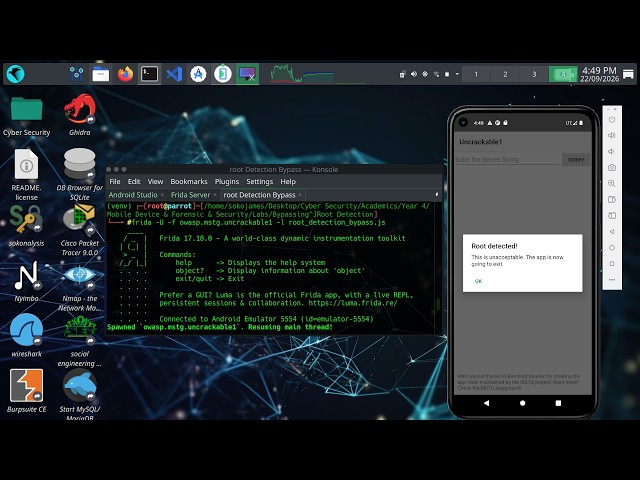Open Android Studio device icon in panel

coord(223,74)
